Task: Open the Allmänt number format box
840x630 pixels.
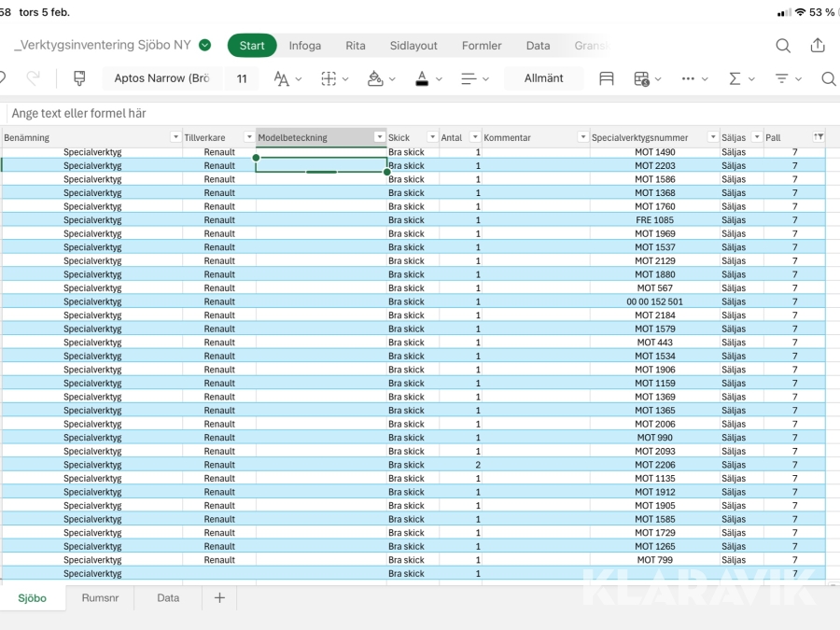Action: [x=543, y=78]
